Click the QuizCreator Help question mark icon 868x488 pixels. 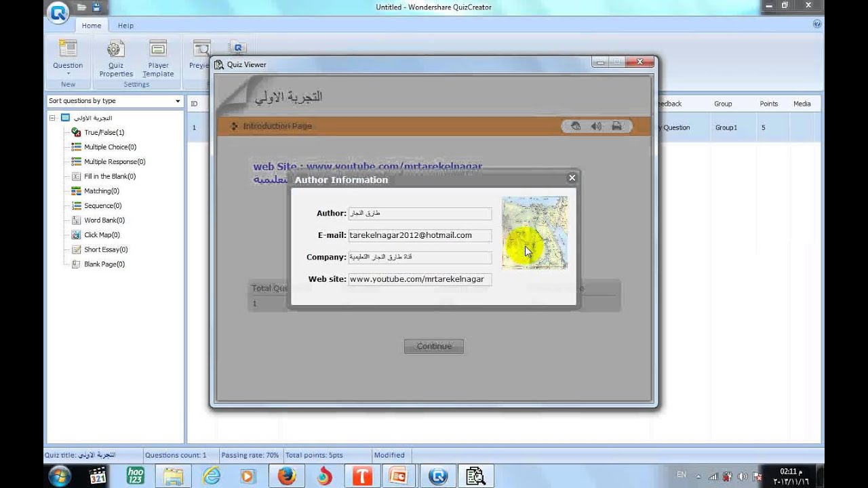pyautogui.click(x=817, y=24)
